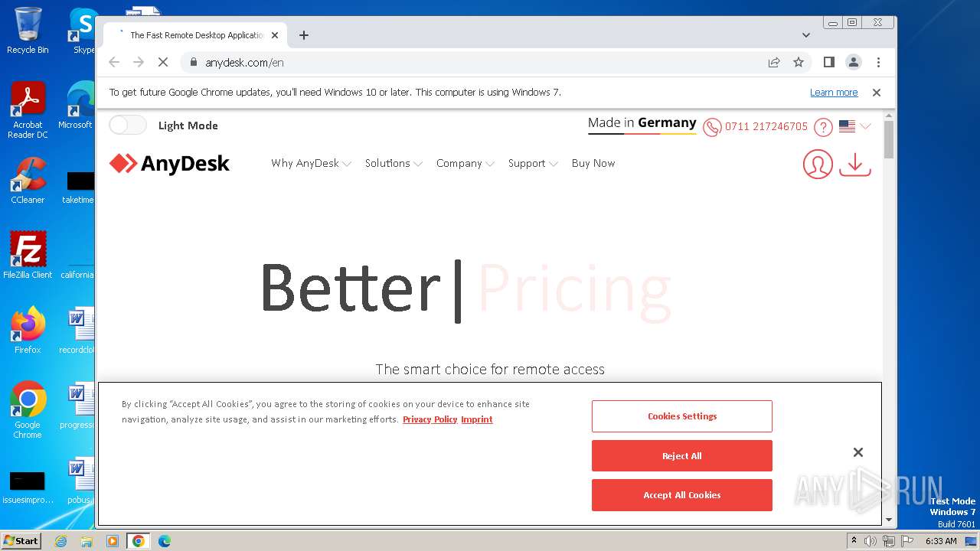Open the Privacy Policy link
This screenshot has width=980, height=551.
click(430, 419)
